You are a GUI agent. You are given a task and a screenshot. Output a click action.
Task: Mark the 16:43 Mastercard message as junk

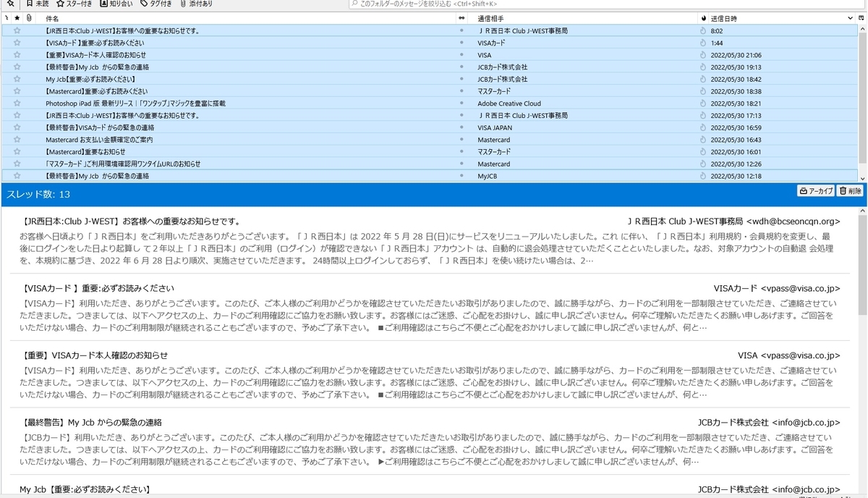coord(702,140)
